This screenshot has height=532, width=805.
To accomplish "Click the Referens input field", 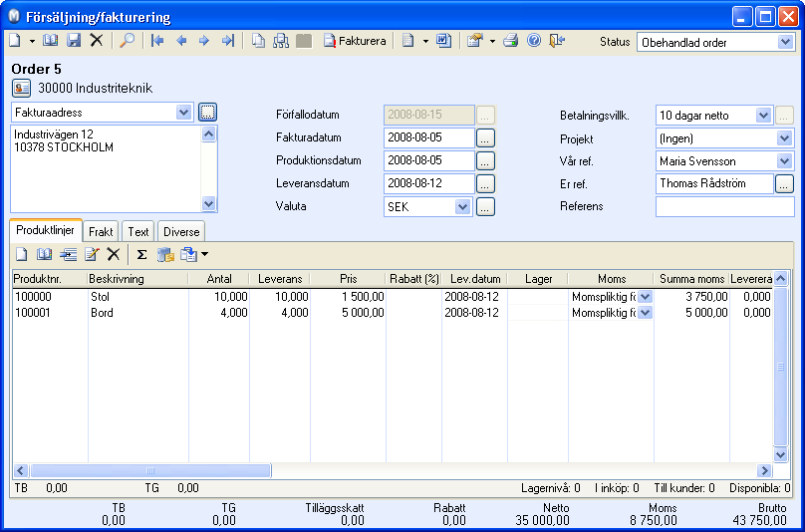I will point(724,206).
